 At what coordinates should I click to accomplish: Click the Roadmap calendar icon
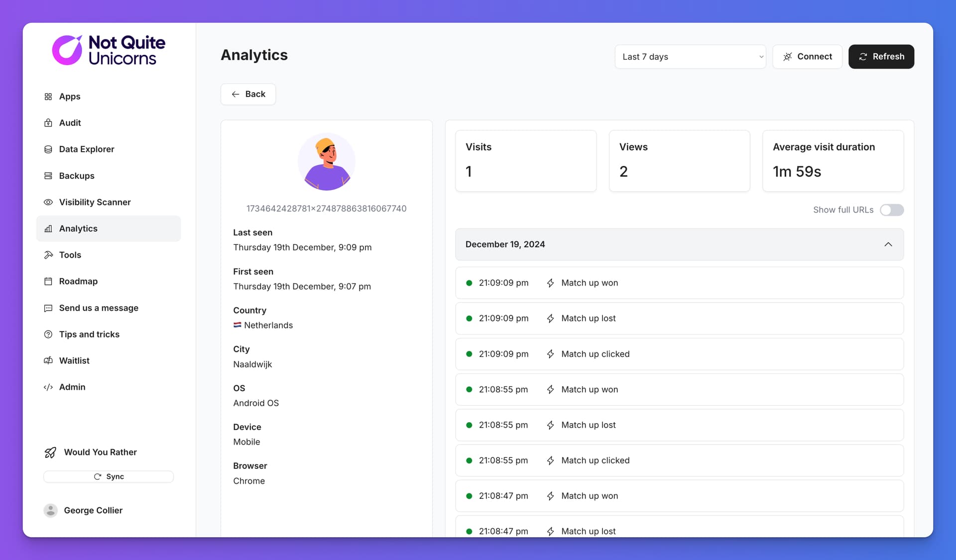pos(48,281)
